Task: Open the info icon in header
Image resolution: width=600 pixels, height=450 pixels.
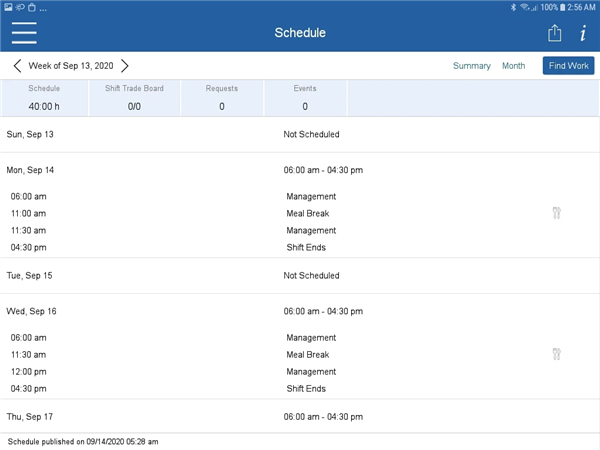Action: point(583,33)
